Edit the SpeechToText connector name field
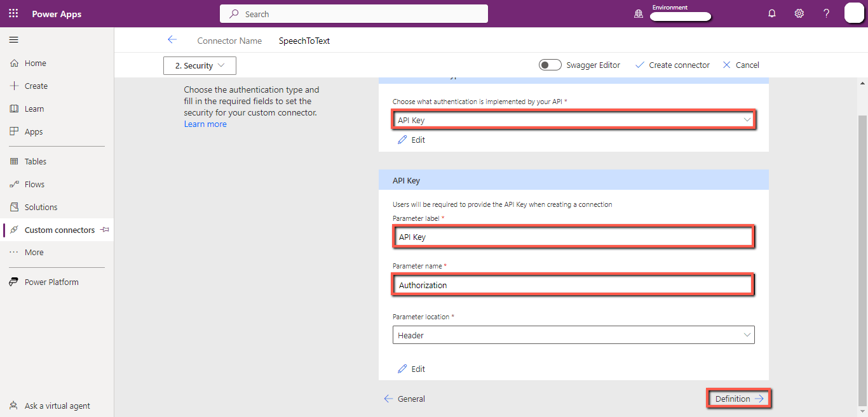Image resolution: width=868 pixels, height=417 pixels. click(304, 41)
